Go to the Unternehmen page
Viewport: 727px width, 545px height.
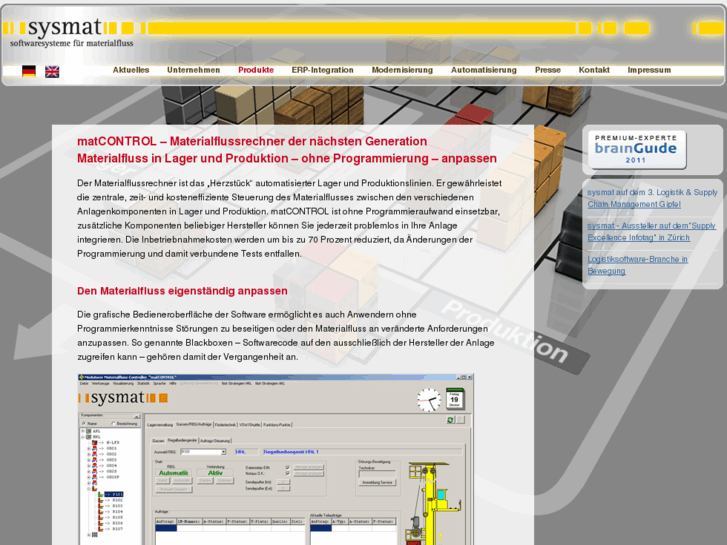click(x=193, y=70)
